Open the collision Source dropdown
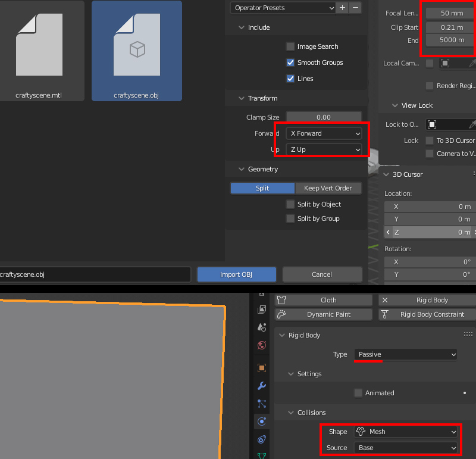Viewport: 476px width, 459px height. (406, 448)
